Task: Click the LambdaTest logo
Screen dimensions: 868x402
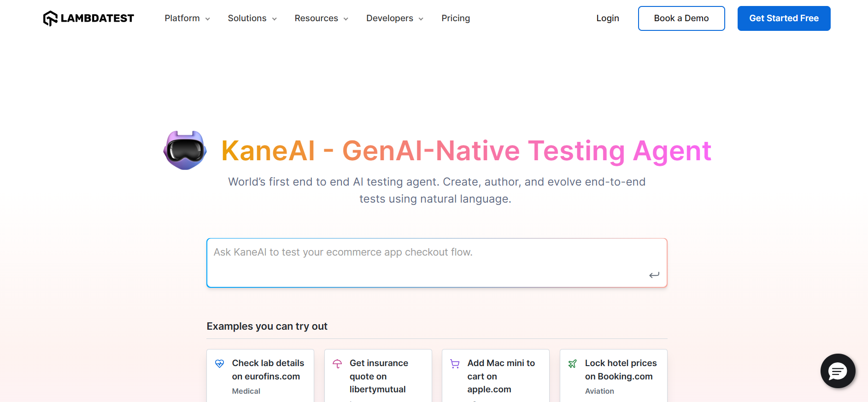Action: pos(88,18)
